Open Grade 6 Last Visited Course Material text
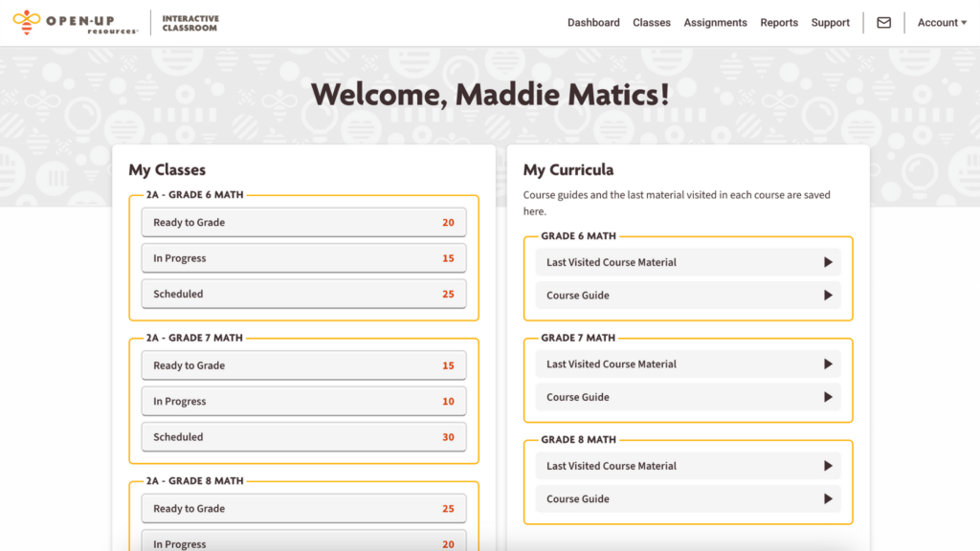 pos(612,262)
